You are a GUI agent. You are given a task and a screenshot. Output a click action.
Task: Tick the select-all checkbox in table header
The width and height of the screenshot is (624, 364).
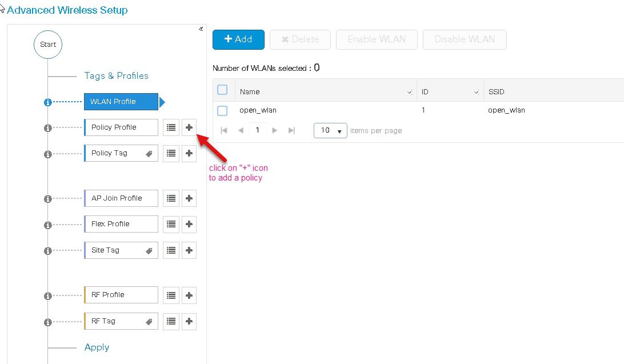(x=222, y=90)
